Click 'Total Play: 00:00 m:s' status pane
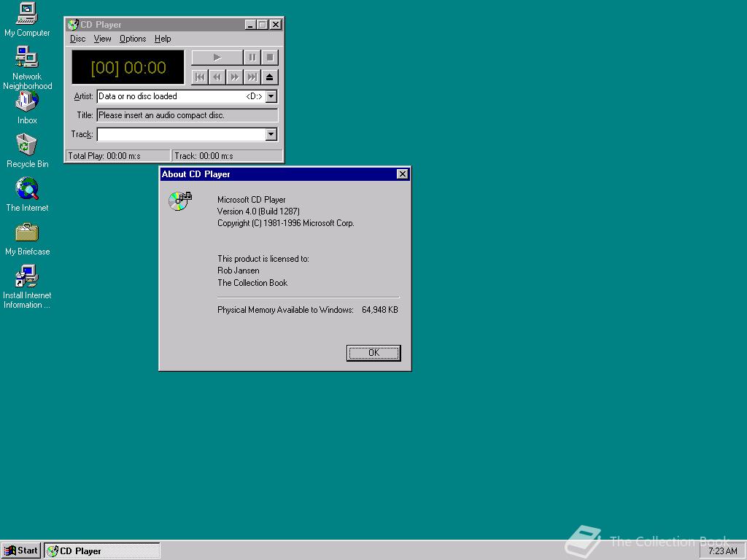Screen dimensions: 747x560 (117, 156)
